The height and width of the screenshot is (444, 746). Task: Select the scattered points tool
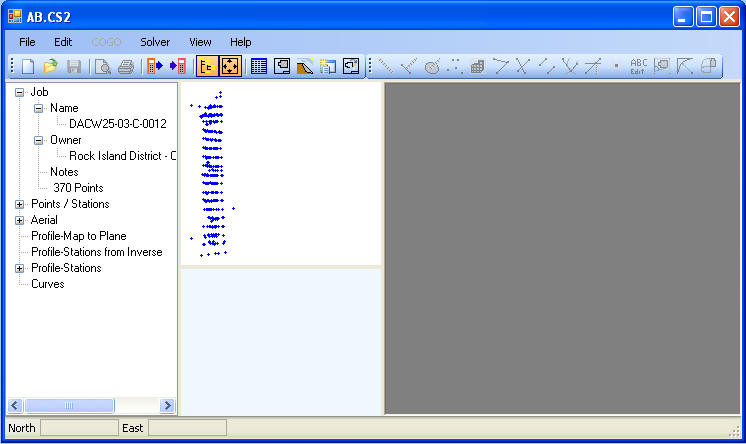point(455,66)
